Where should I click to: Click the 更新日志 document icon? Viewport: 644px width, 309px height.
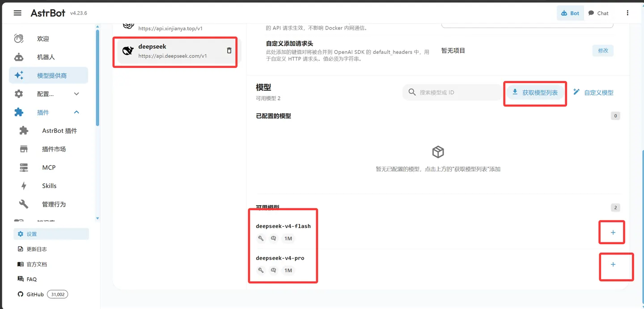pos(20,249)
